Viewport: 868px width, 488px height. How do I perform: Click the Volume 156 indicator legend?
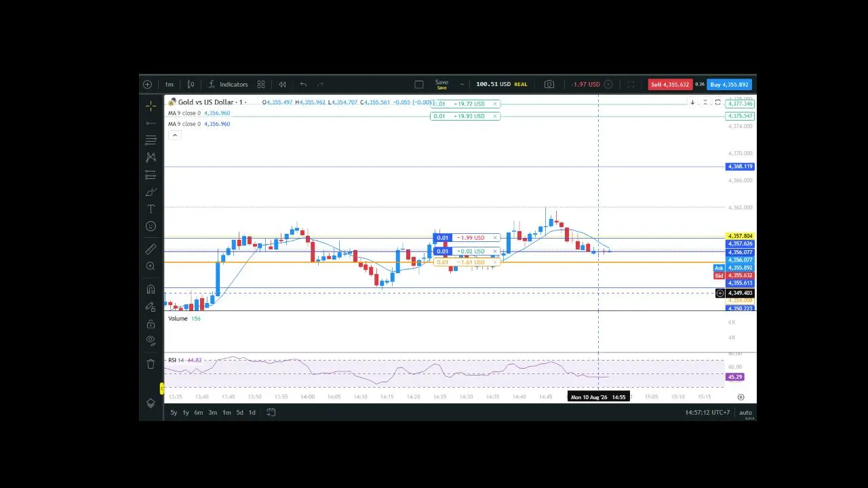pyautogui.click(x=184, y=319)
